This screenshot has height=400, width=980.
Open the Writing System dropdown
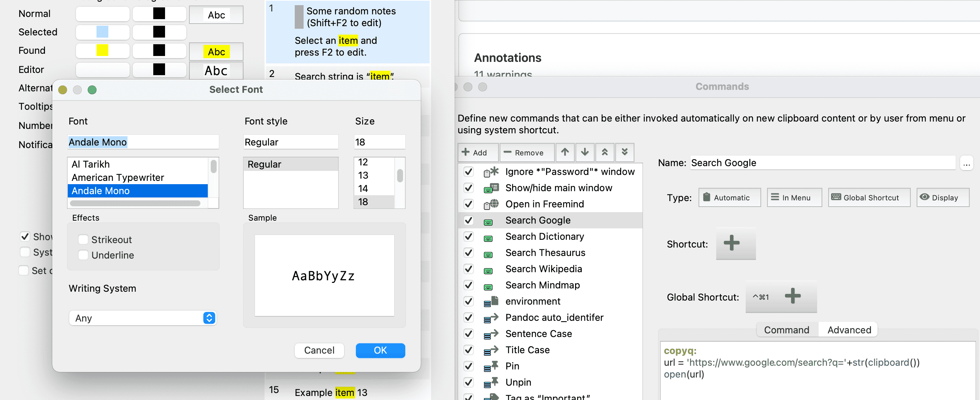coord(142,318)
